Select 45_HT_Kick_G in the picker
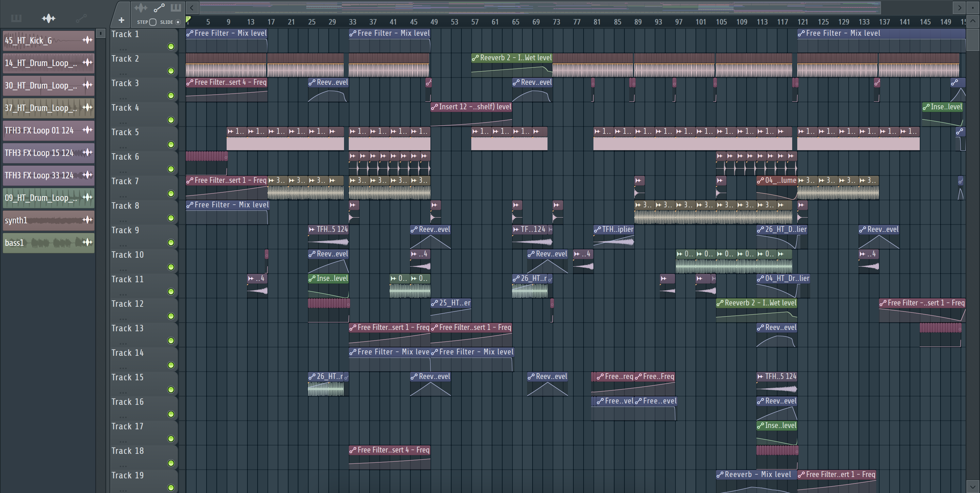Image resolution: width=980 pixels, height=493 pixels. pyautogui.click(x=49, y=41)
